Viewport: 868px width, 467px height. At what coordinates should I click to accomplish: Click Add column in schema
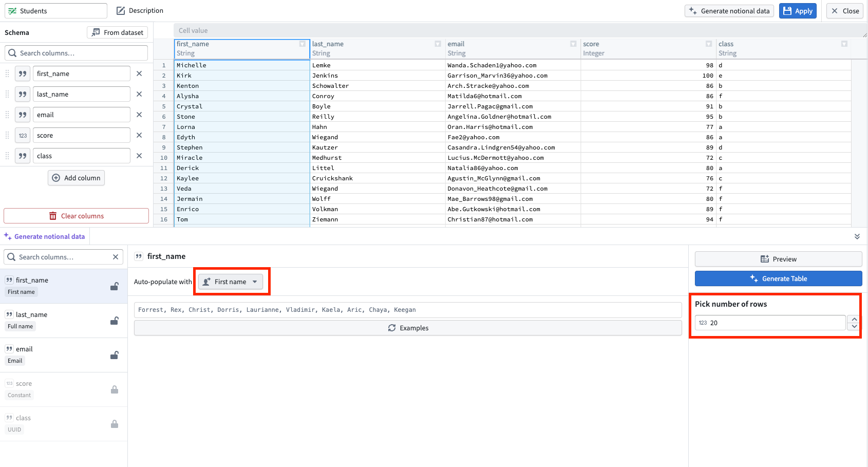click(76, 178)
